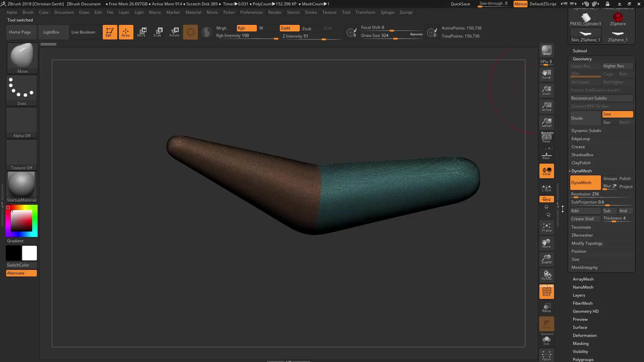The image size is (644, 362).
Task: Click the Draw Size slider
Action: (x=391, y=36)
